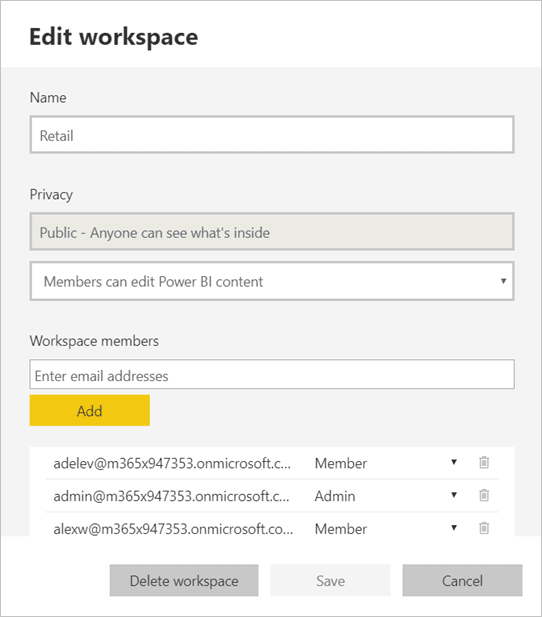
Task: Click the Enter email addresses field
Action: (272, 374)
